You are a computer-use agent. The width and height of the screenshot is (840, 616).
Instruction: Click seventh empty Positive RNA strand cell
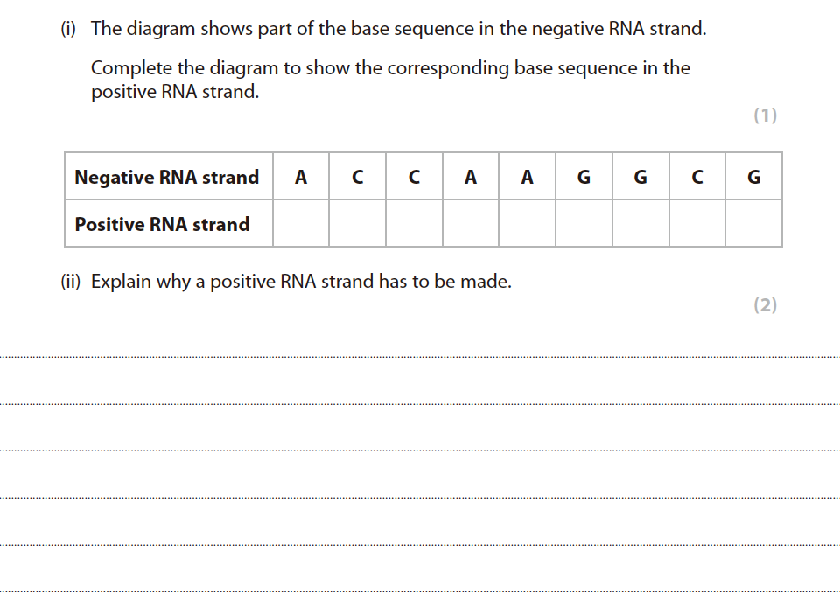point(640,224)
